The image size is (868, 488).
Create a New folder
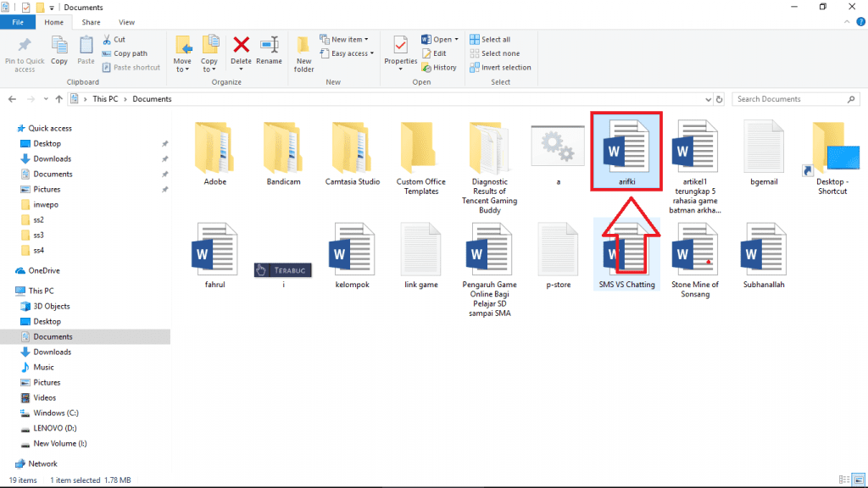tap(303, 54)
